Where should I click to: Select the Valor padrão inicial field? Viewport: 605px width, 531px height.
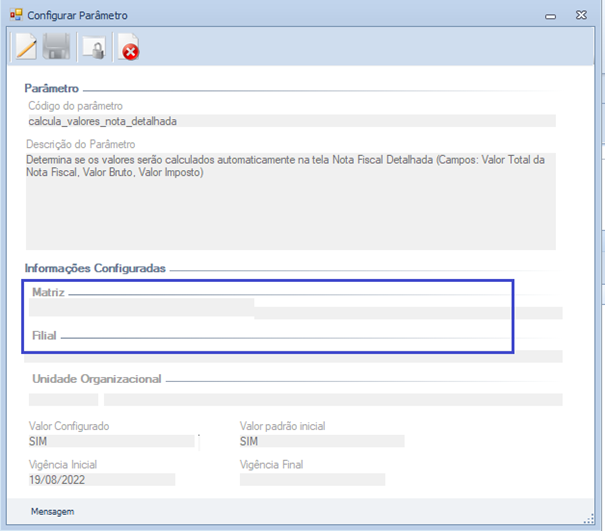click(321, 441)
